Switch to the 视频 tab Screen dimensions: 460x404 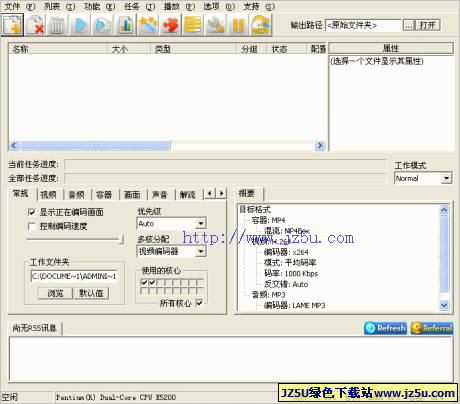pyautogui.click(x=49, y=195)
